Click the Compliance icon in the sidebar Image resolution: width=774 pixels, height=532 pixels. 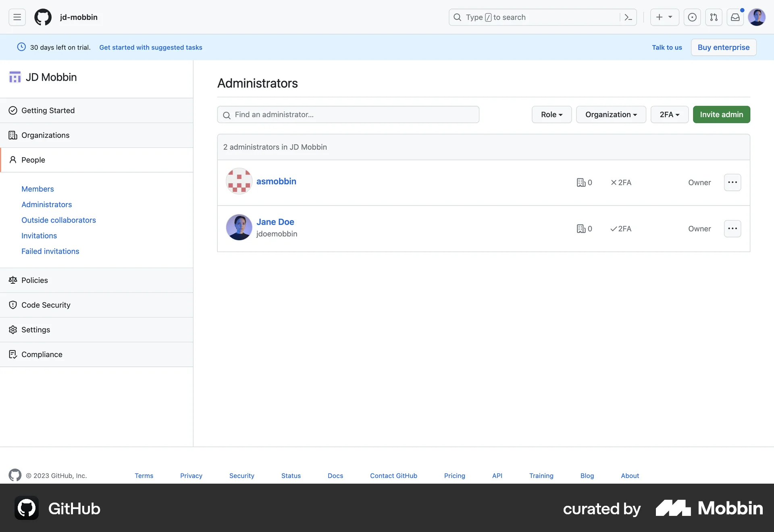point(13,354)
